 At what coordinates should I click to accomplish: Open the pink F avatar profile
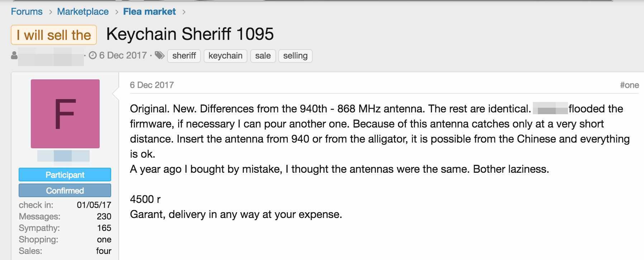(65, 114)
